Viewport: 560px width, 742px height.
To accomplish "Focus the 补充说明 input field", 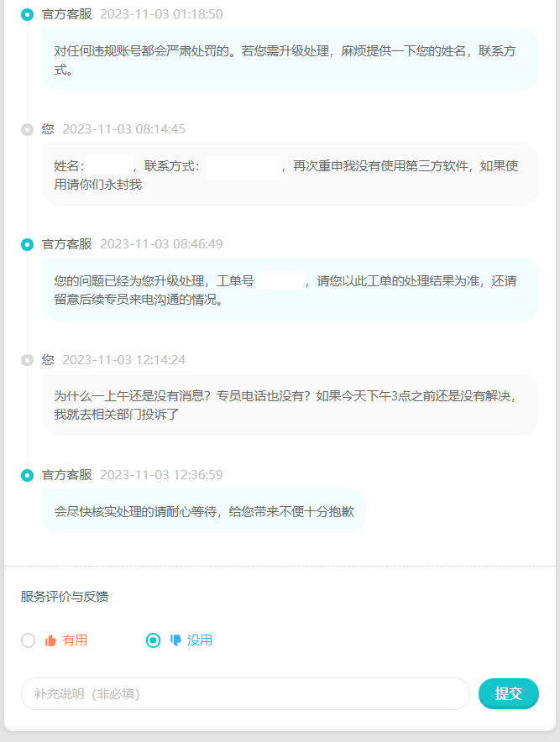I will 245,693.
